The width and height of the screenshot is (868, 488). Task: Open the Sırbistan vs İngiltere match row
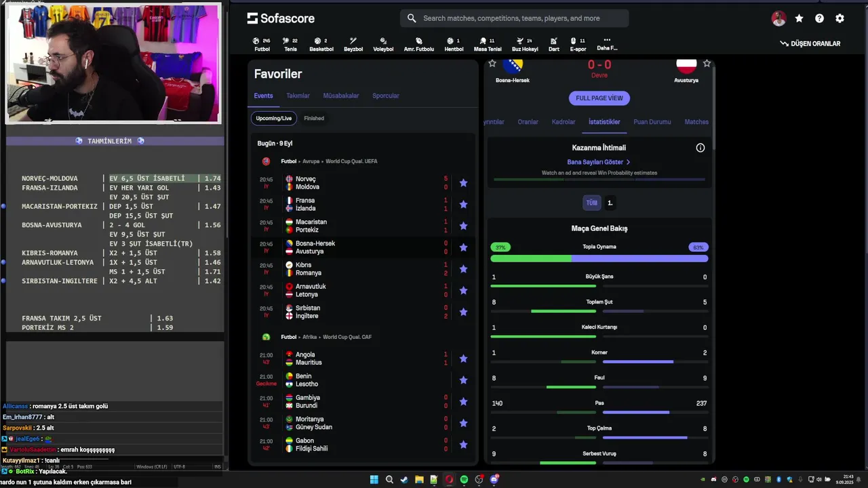[363, 312]
